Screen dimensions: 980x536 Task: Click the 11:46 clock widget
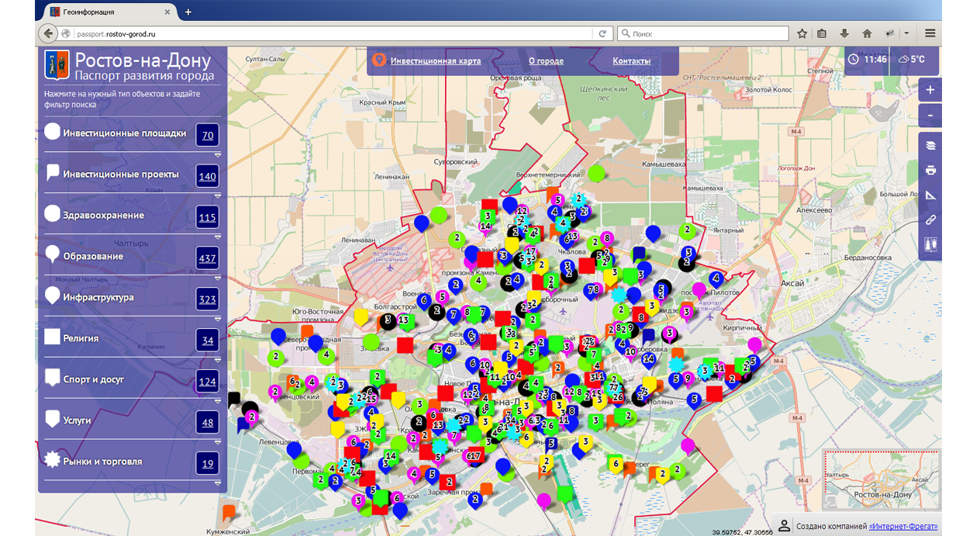click(868, 59)
